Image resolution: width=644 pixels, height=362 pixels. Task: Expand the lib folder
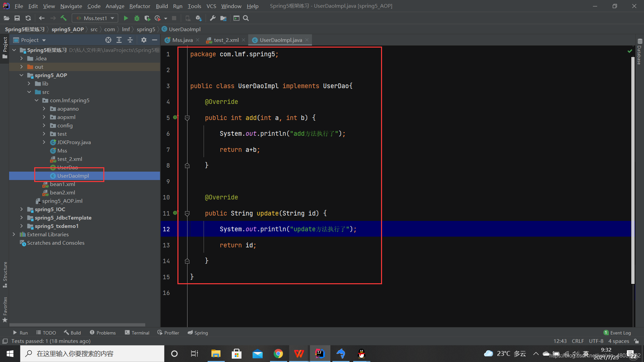(x=29, y=83)
